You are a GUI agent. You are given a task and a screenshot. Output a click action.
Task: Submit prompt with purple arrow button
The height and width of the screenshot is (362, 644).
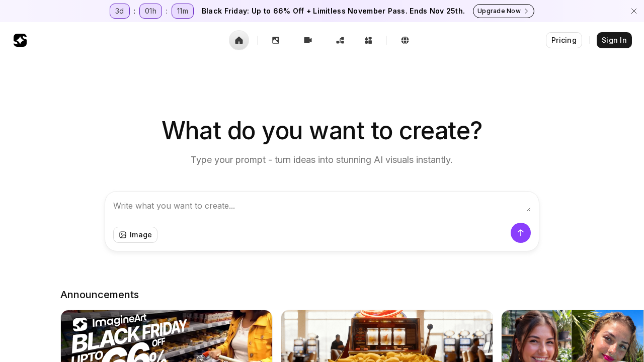[x=520, y=233]
